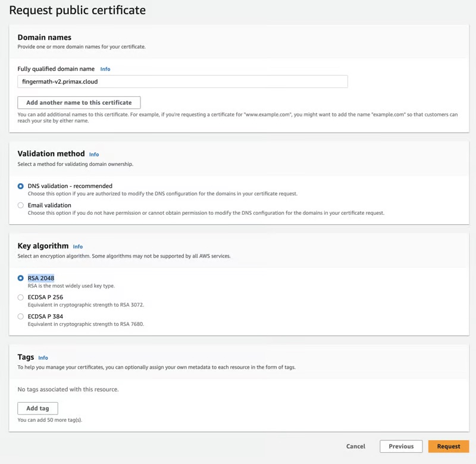
Task: Click the highlighted RSA 2048 label
Action: point(42,277)
